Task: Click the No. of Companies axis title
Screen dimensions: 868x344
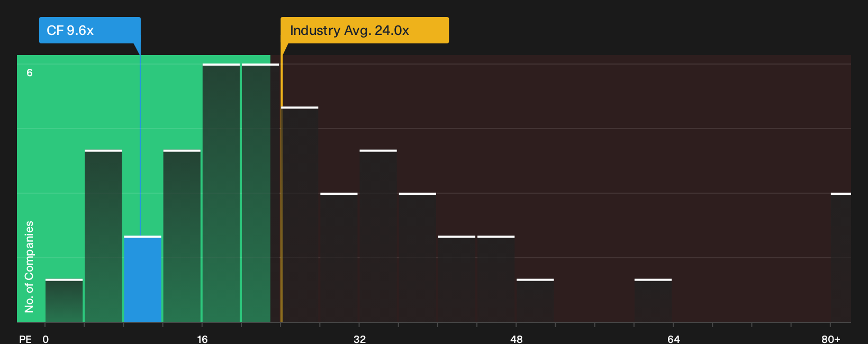Action: pyautogui.click(x=29, y=267)
